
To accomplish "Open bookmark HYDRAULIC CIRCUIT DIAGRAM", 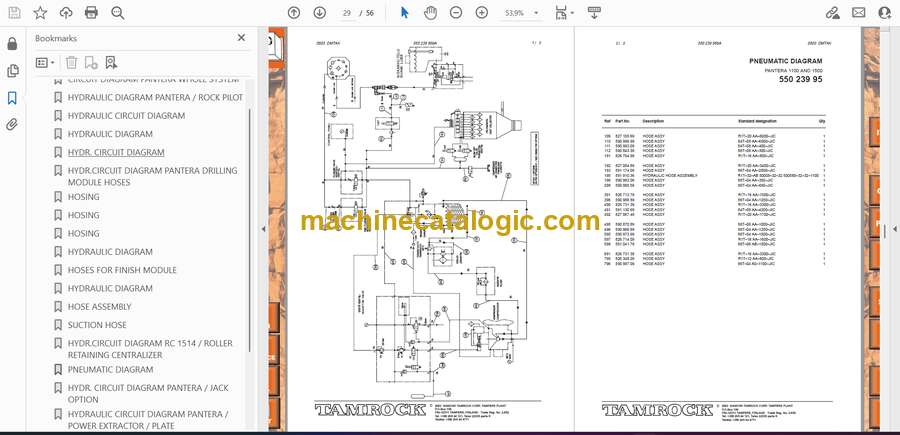I will (126, 116).
